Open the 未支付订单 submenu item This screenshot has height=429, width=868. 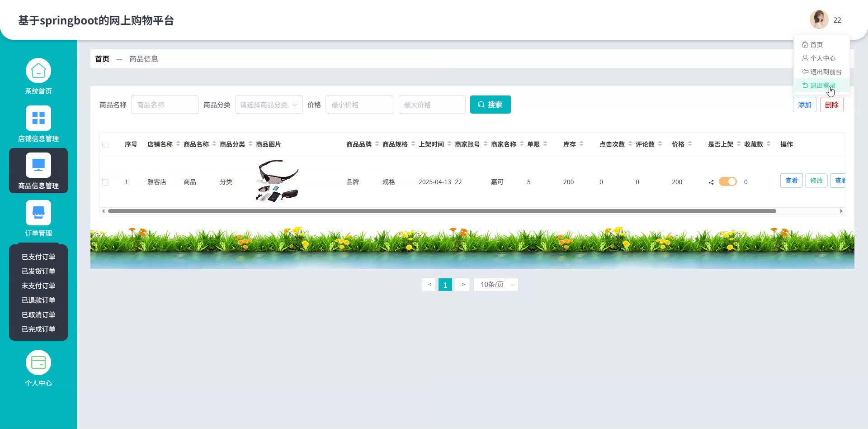coord(38,286)
